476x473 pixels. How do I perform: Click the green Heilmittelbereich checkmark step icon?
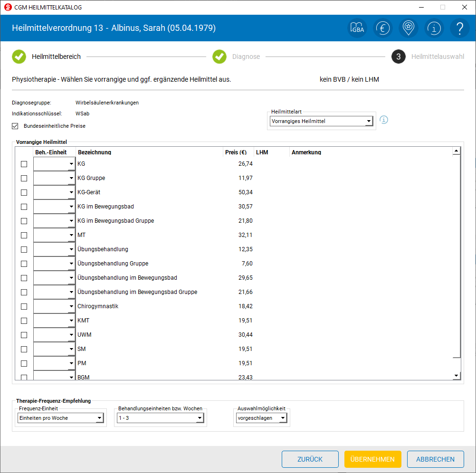tap(19, 57)
